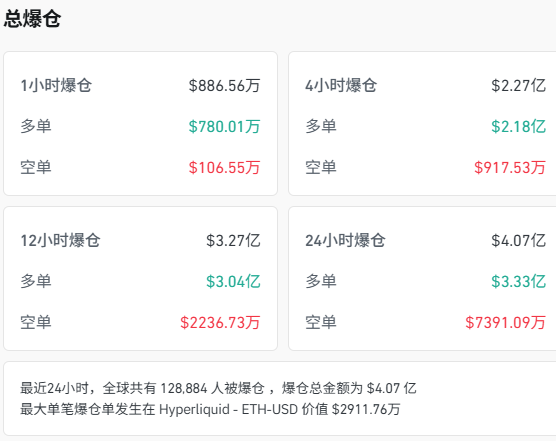The height and width of the screenshot is (441, 556).
Task: Click the 4-hour total $2.27亿
Action: tap(518, 85)
